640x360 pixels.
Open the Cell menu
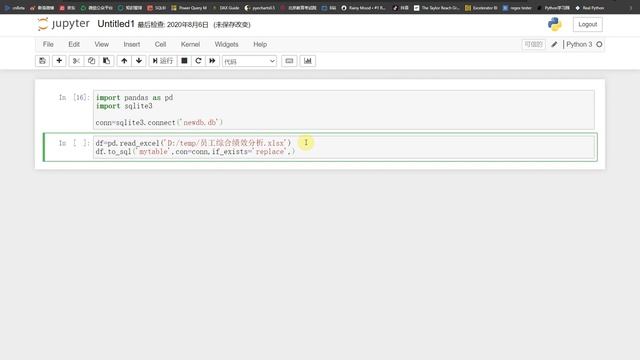click(160, 44)
